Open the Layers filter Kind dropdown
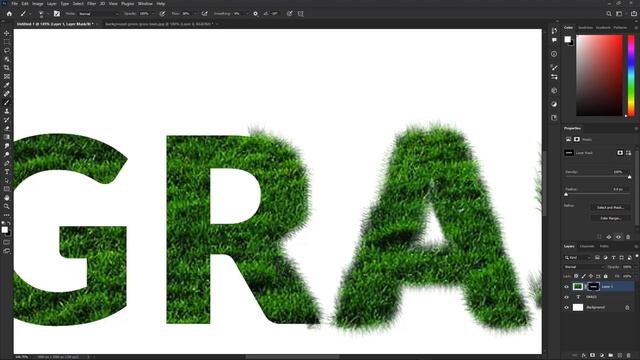This screenshot has height=360, width=640. click(578, 258)
